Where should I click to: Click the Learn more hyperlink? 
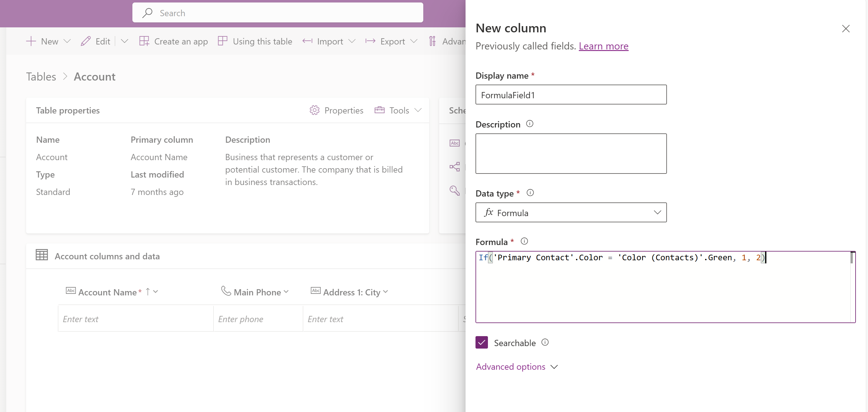604,45
